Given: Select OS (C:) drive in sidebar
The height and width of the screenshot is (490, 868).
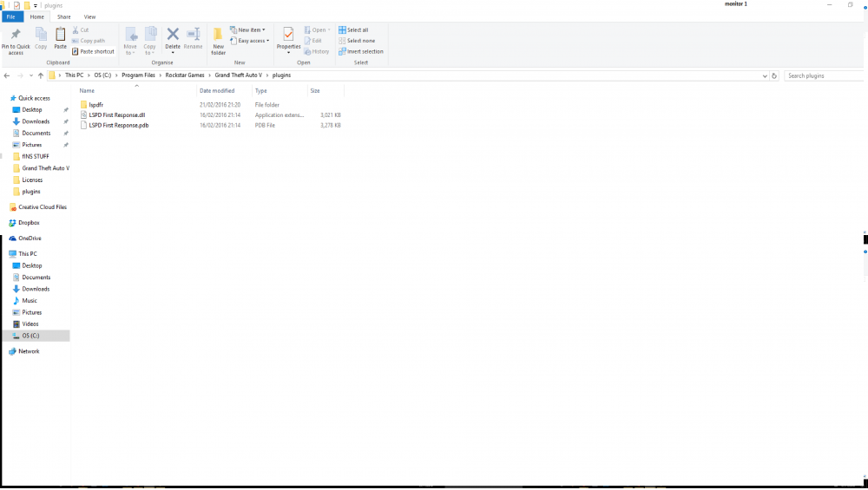Looking at the screenshot, I should (36, 336).
